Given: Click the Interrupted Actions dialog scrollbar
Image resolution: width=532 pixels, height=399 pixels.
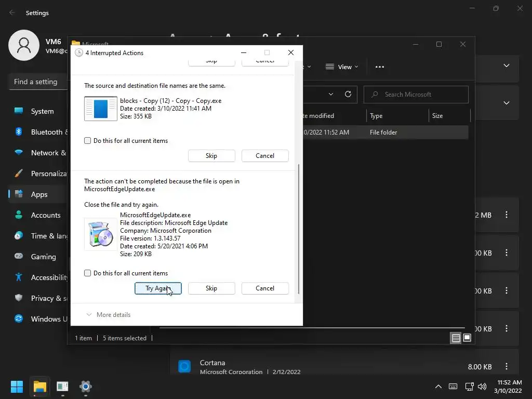Looking at the screenshot, I should coord(299,229).
